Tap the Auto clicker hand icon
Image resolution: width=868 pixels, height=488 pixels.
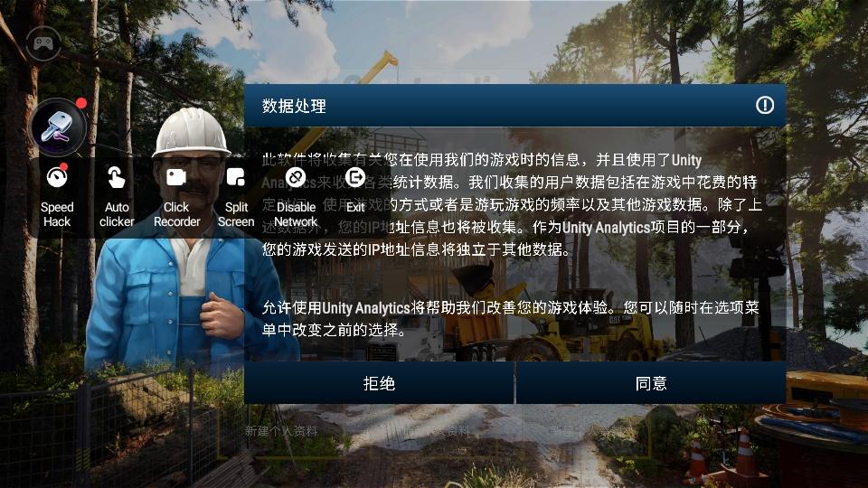pyautogui.click(x=117, y=176)
